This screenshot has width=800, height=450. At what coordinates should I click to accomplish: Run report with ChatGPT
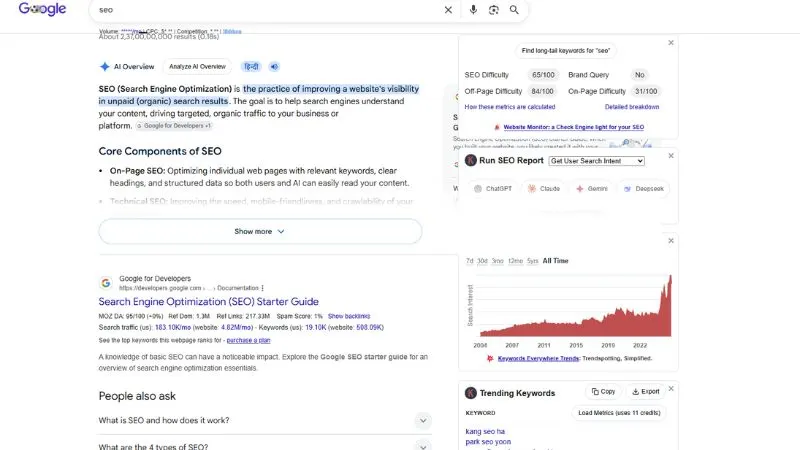click(492, 189)
